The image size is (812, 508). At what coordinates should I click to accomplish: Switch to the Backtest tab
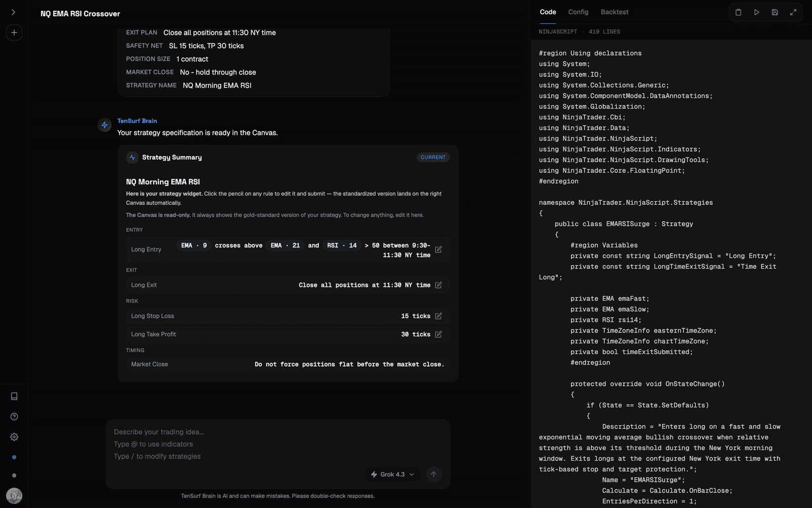(x=615, y=12)
